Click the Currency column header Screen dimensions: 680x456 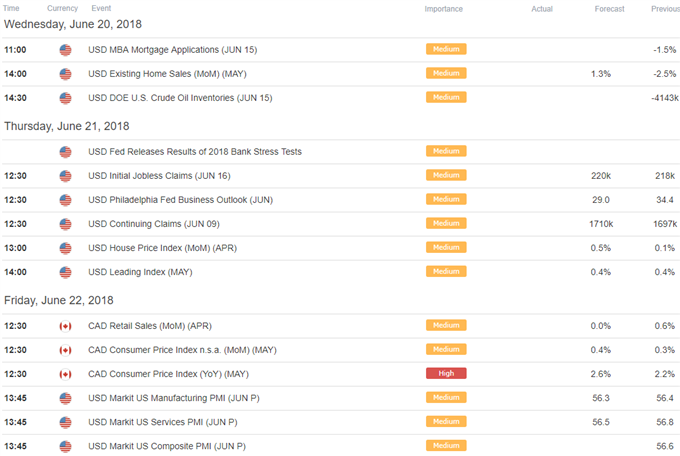coord(62,8)
